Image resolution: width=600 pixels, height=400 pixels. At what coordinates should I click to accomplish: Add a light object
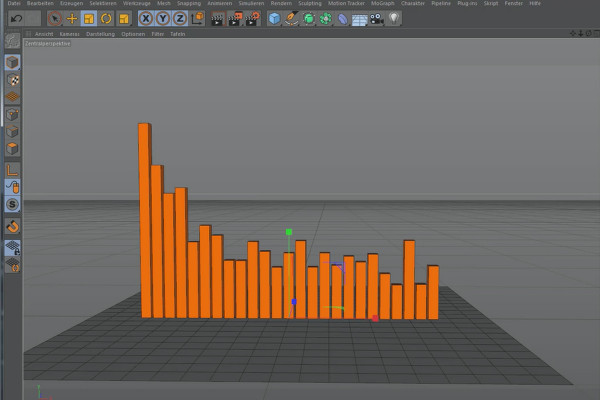click(394, 18)
